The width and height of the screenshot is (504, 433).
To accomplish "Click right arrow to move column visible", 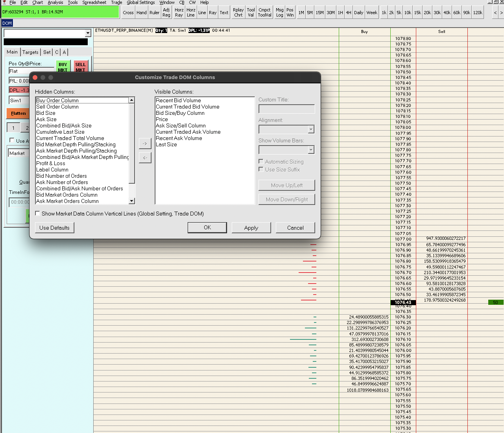I will (145, 144).
